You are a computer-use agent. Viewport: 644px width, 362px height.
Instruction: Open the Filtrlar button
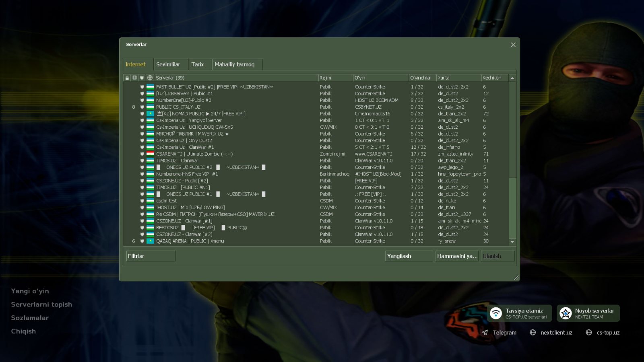point(151,256)
